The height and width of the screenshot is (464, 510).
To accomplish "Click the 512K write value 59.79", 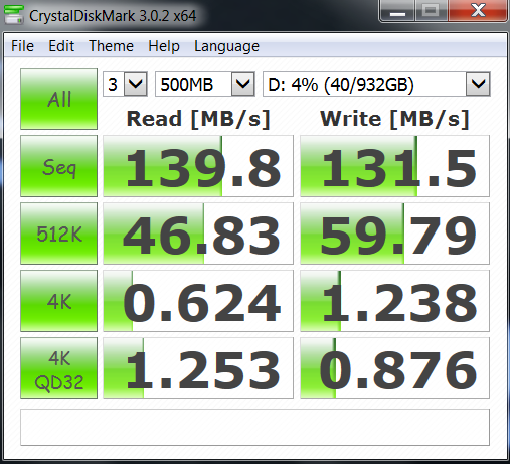I will (395, 233).
